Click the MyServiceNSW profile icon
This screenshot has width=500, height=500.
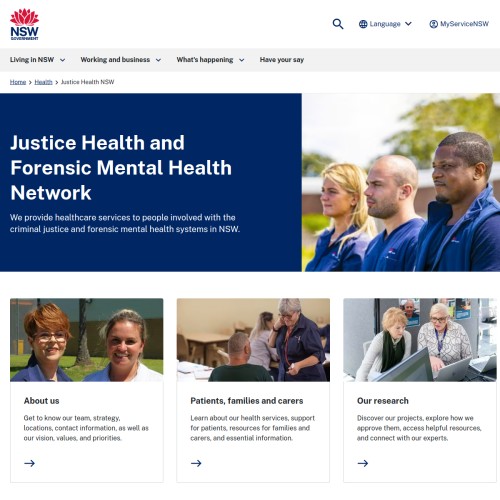point(433,24)
